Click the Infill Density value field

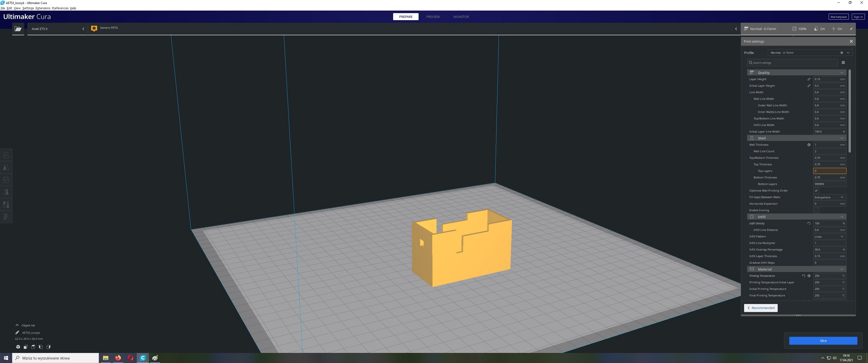[830, 223]
